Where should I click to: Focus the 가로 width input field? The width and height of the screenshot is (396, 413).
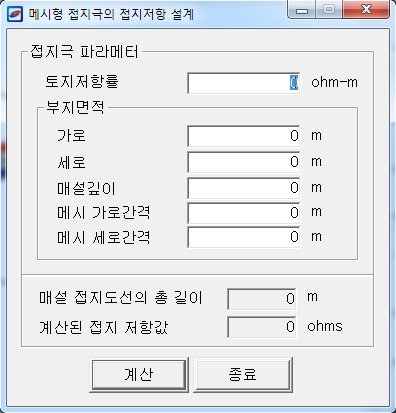244,136
